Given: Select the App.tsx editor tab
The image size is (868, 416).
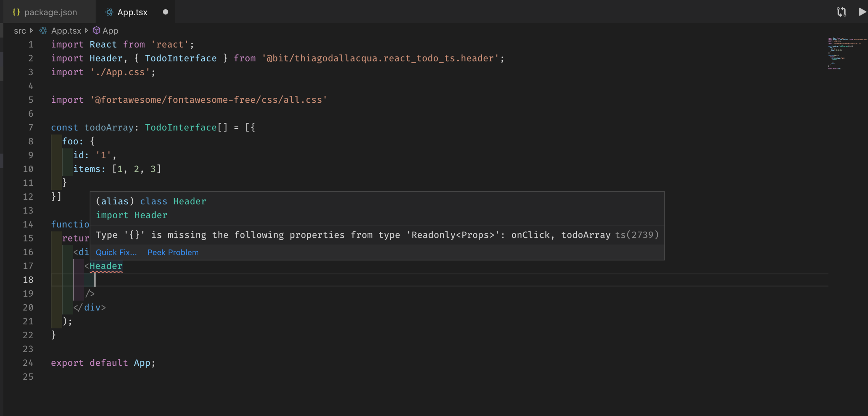Looking at the screenshot, I should click(x=132, y=12).
